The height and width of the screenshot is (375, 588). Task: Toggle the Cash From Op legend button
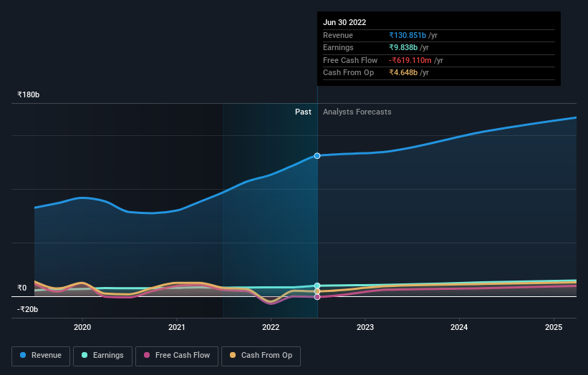261,356
